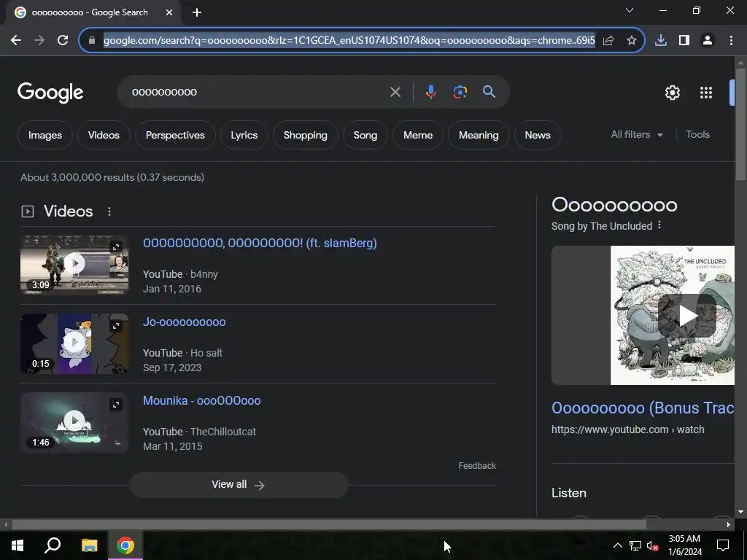
Task: Focus the Google search input field
Action: tap(258, 92)
